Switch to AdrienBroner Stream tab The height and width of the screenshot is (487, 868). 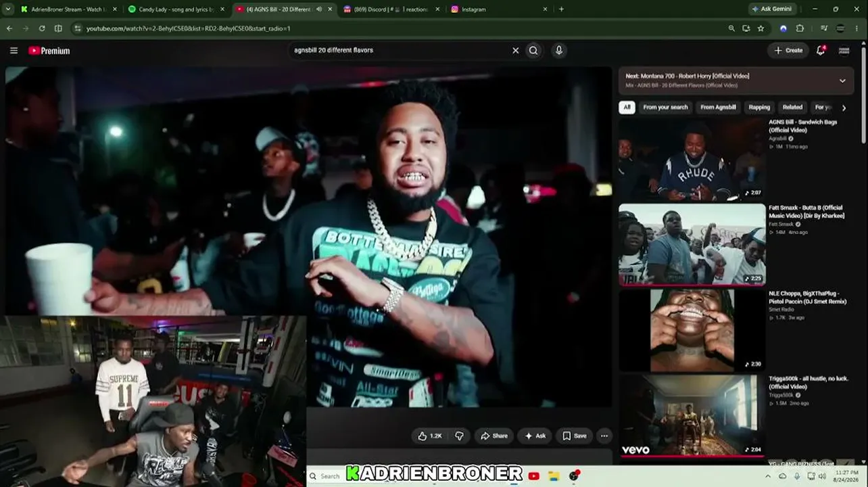[x=69, y=9]
